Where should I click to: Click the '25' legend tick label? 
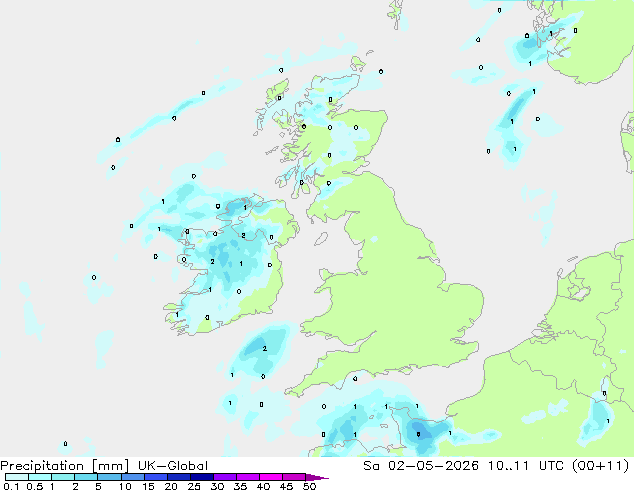[194, 486]
